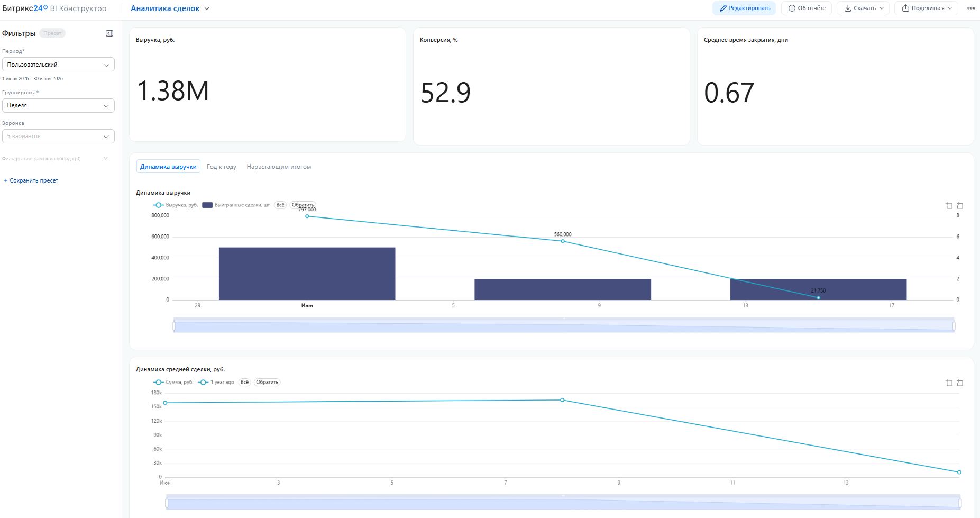The height and width of the screenshot is (518, 980).
Task: Click the tallest bar in the revenue chart
Action: point(307,274)
